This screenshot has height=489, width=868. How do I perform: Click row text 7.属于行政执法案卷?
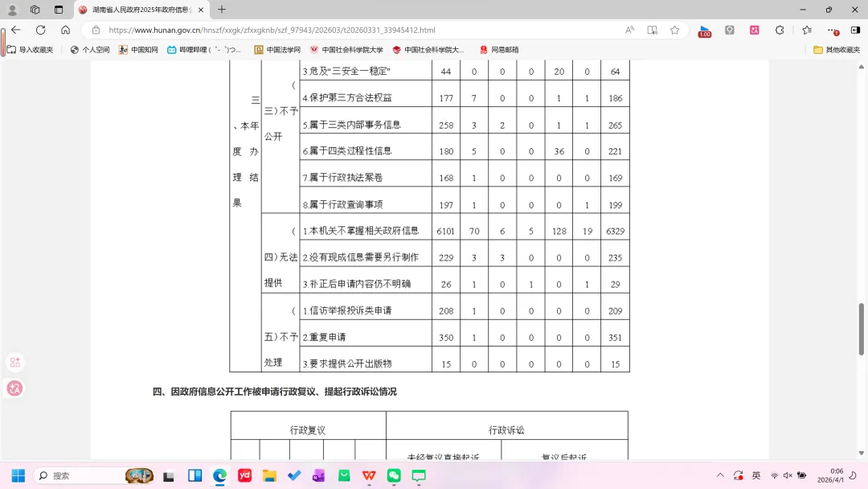click(x=342, y=177)
